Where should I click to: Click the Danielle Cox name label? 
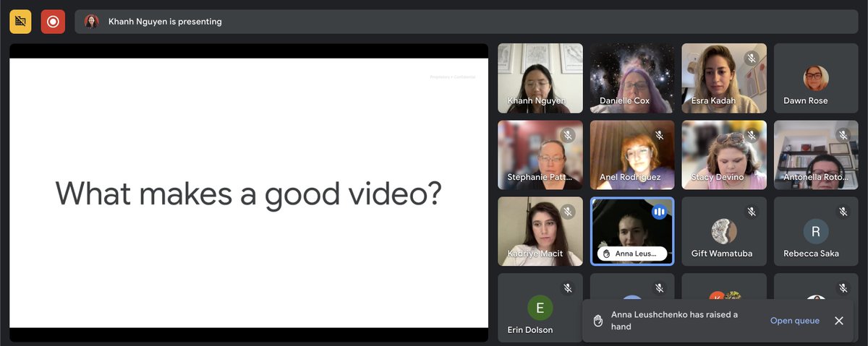pyautogui.click(x=624, y=100)
